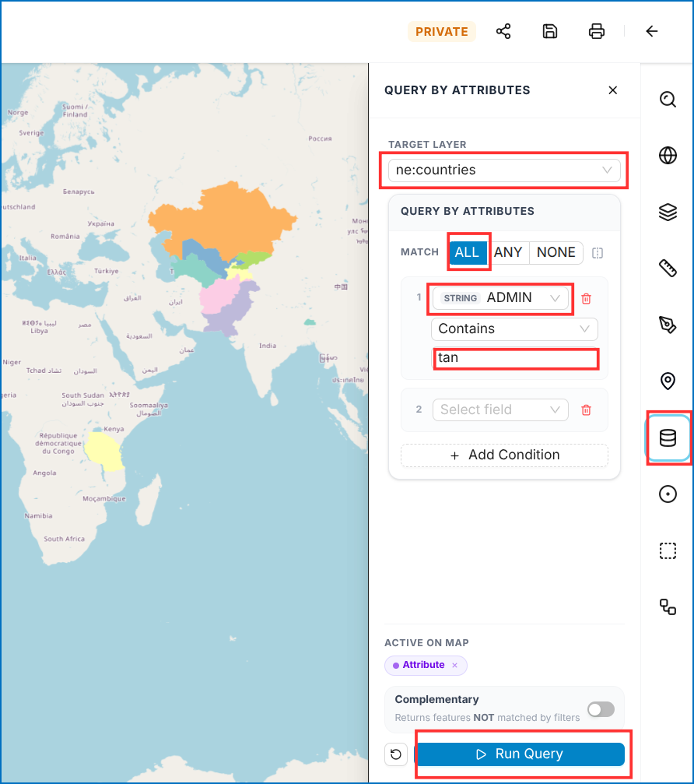Click the save (floppy disk) icon
The image size is (694, 784).
tap(549, 31)
